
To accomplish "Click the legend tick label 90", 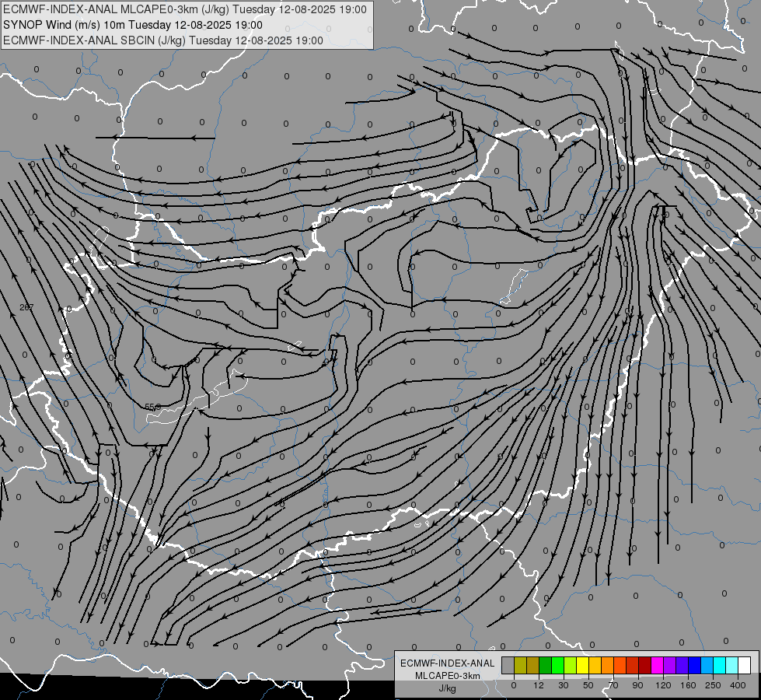I will pyautogui.click(x=637, y=685).
